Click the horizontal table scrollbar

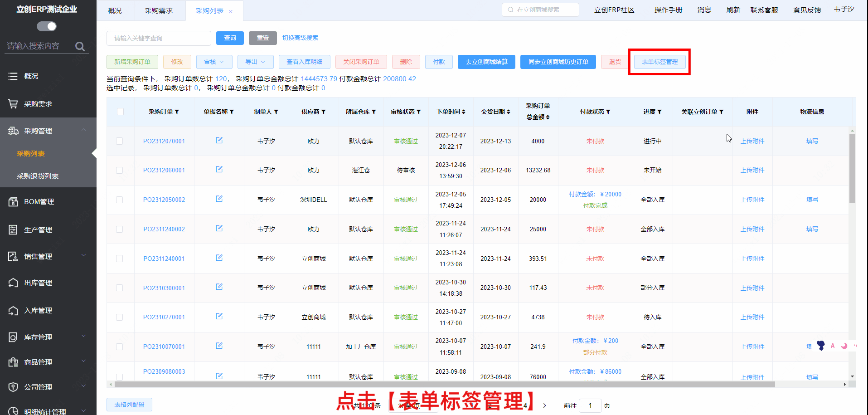tap(444, 385)
